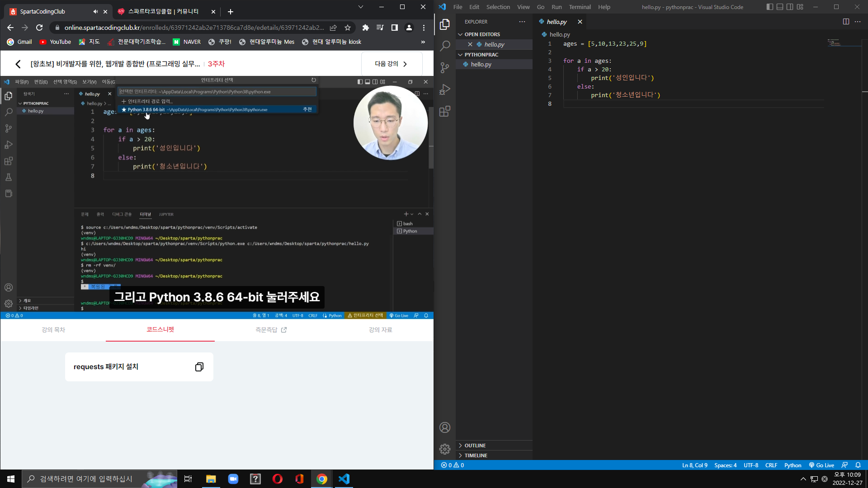Open Source Control view in VS Code

pyautogui.click(x=445, y=67)
